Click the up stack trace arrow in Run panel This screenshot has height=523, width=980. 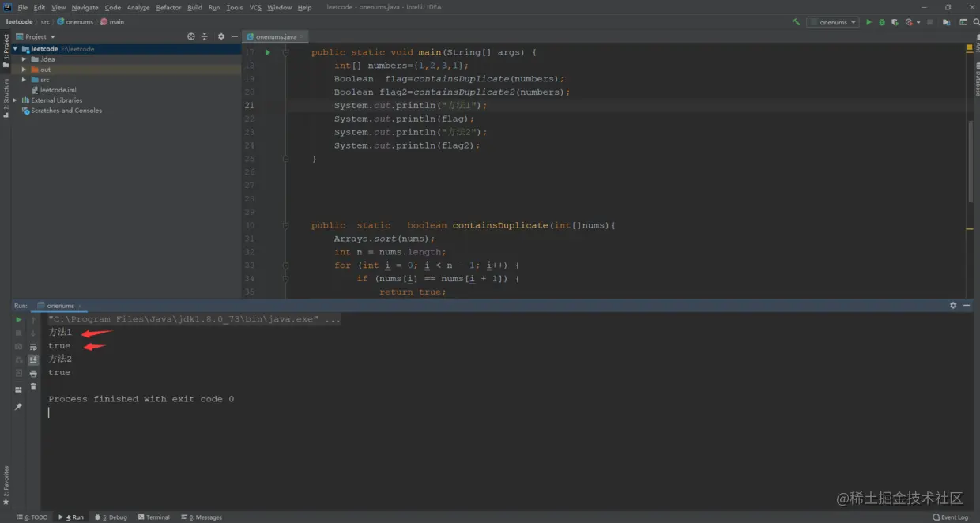[33, 320]
